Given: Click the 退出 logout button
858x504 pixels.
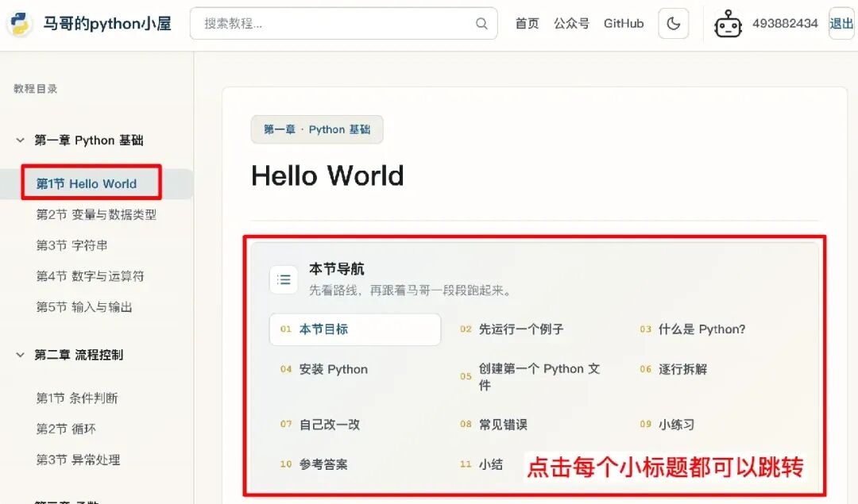Looking at the screenshot, I should pos(841,24).
